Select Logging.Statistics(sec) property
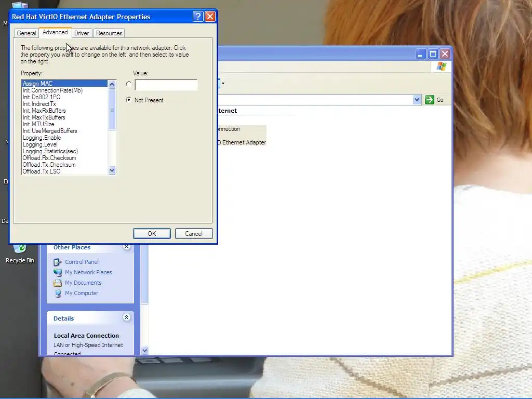Screen dimensions: 532x399 [64, 151]
